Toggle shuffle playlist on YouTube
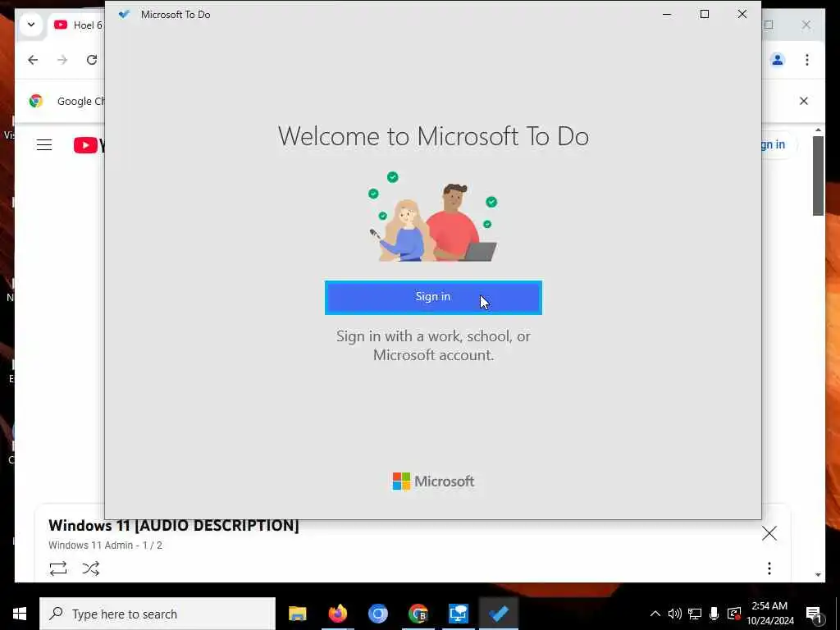The image size is (840, 630). click(x=90, y=568)
